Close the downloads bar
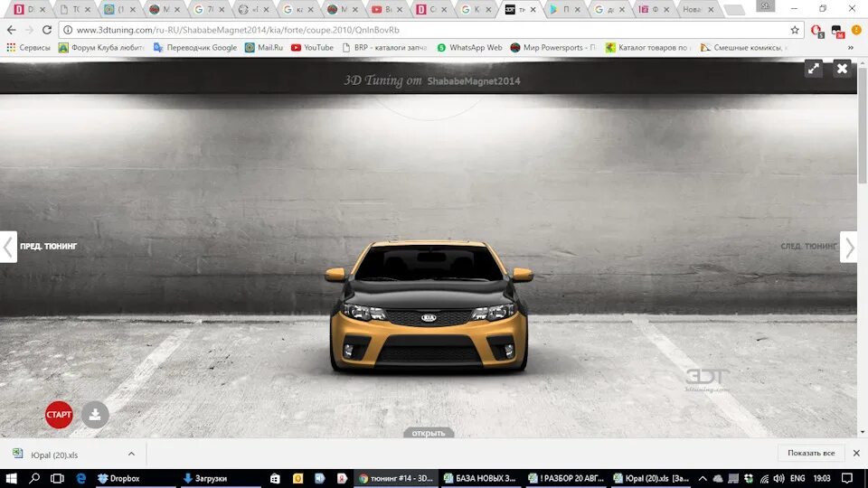The width and height of the screenshot is (868, 488). 856,453
